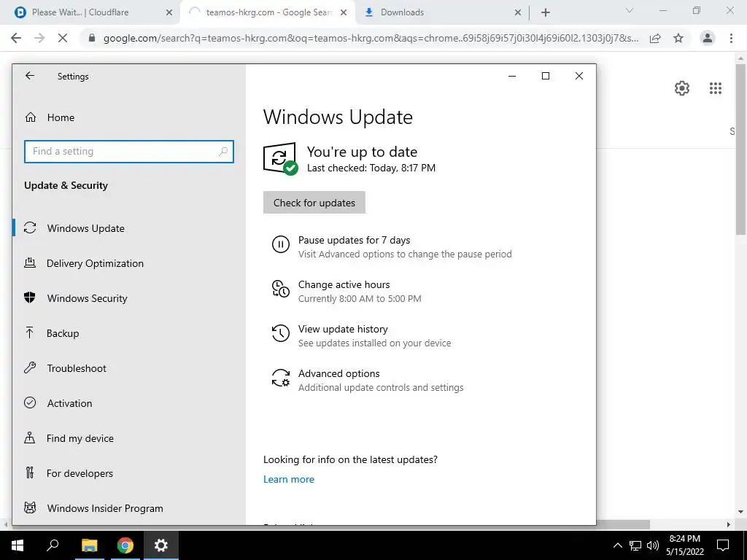Click the Windows Security shield icon
Screen dimensions: 747x560
29,297
